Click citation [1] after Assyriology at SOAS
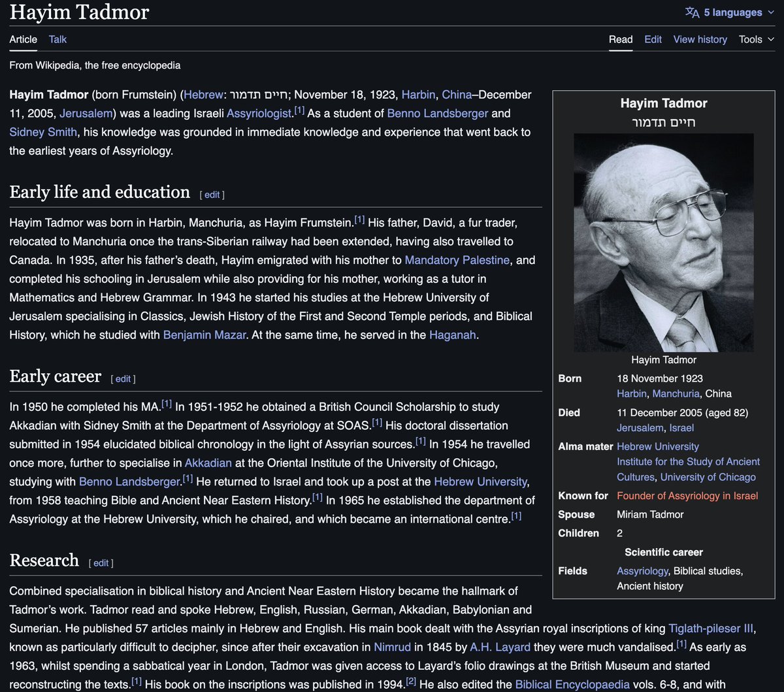Screen dimensions: 784x692 (377, 422)
